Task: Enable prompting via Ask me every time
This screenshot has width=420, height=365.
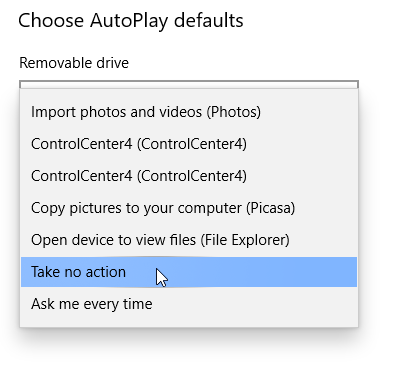Action: click(x=189, y=304)
